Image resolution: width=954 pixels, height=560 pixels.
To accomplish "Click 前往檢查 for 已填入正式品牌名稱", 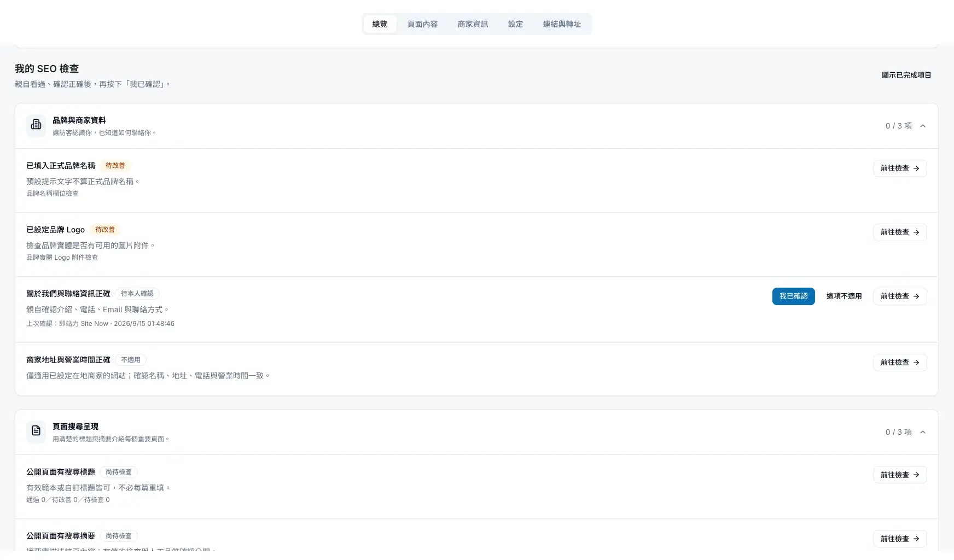I will coord(900,168).
